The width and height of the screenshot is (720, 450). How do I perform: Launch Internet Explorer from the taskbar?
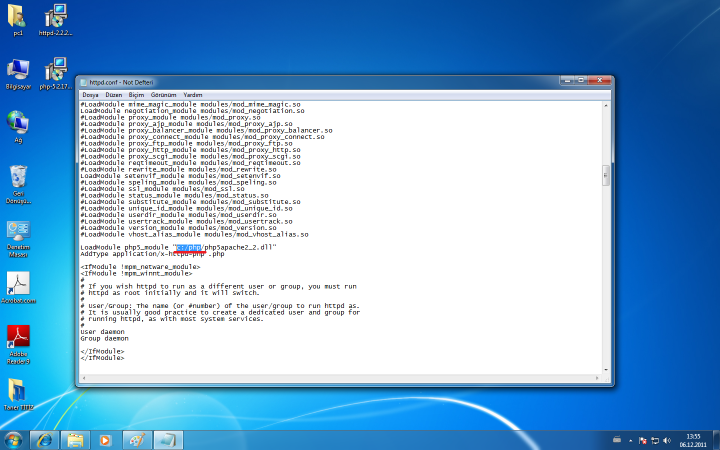(x=45, y=439)
